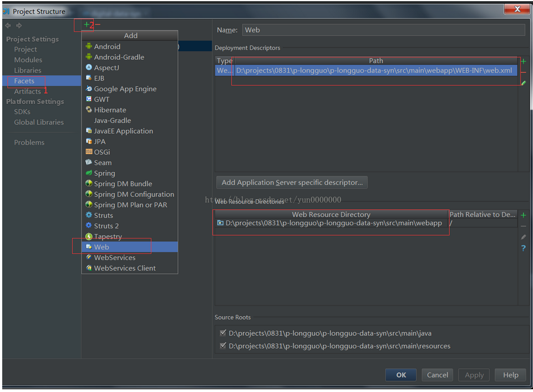Screen dimensions: 533x392
Task: Click relative path cell showing slash
Action: 483,223
